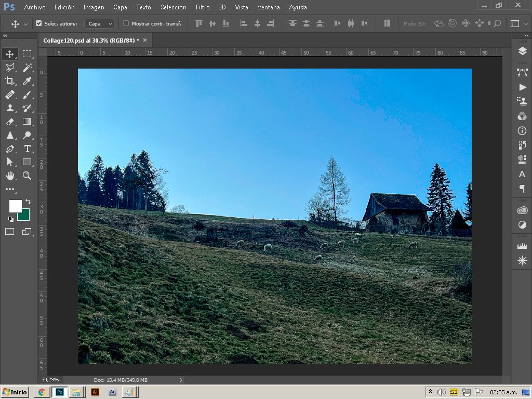This screenshot has width=532, height=399.
Task: Toggle the Selec. autom. checkbox
Action: [x=38, y=23]
